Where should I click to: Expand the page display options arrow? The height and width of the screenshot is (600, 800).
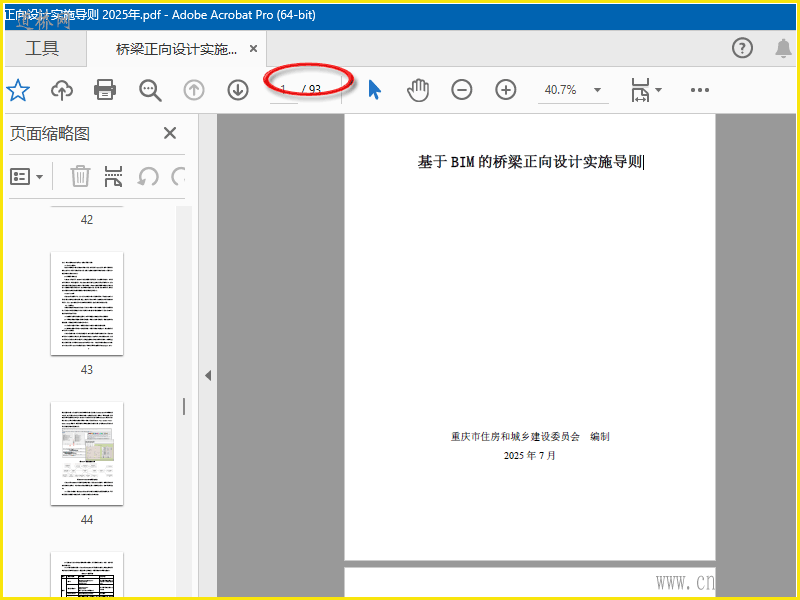point(658,90)
